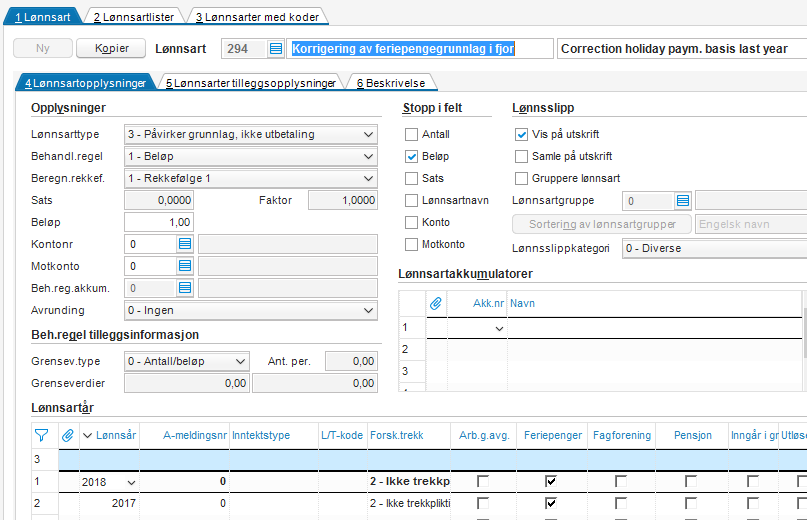Click Norwegian name field Korrigering av feriepengegrunnlag
This screenshot has height=520, width=807.
pos(419,49)
